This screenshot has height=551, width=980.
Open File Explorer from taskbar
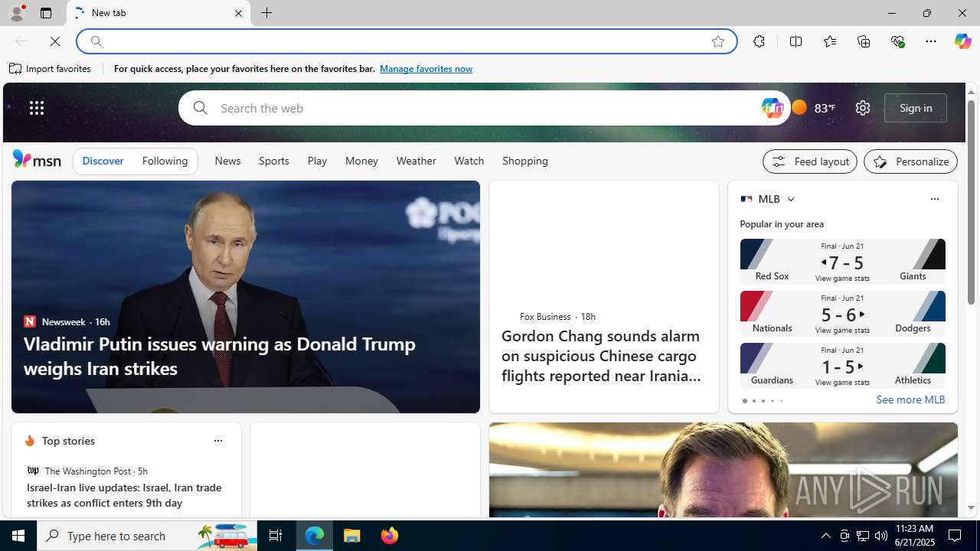click(352, 536)
